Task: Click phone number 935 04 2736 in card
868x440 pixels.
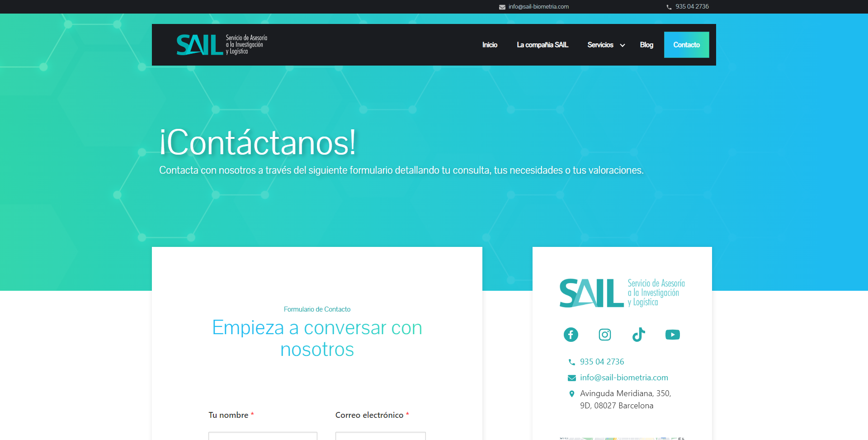Action: (602, 362)
